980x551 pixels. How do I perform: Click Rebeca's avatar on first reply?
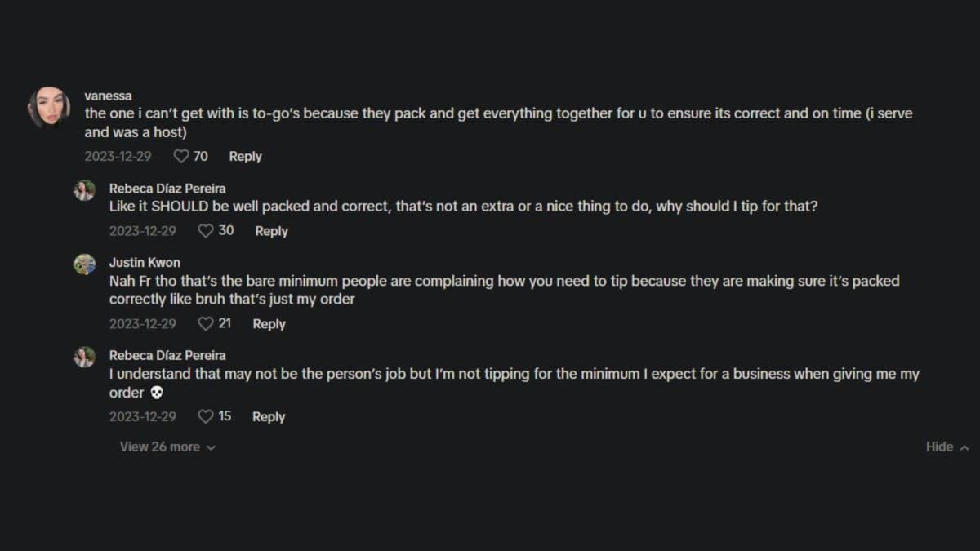click(x=85, y=190)
